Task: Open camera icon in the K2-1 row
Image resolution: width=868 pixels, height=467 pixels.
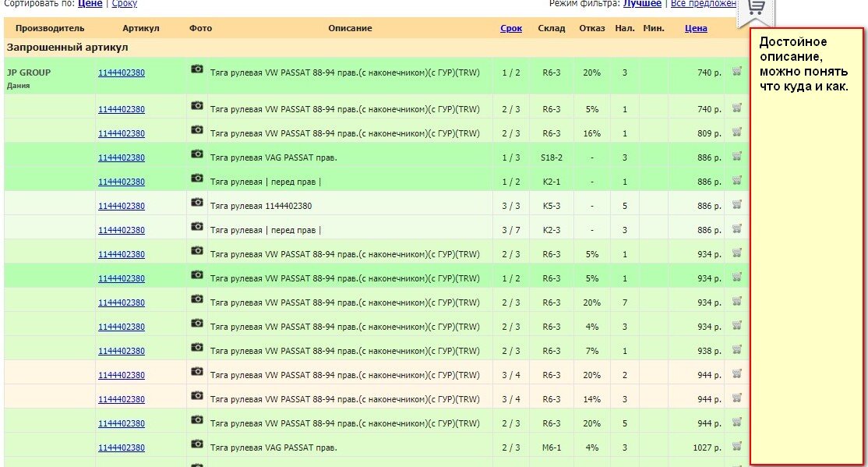Action: (x=197, y=178)
